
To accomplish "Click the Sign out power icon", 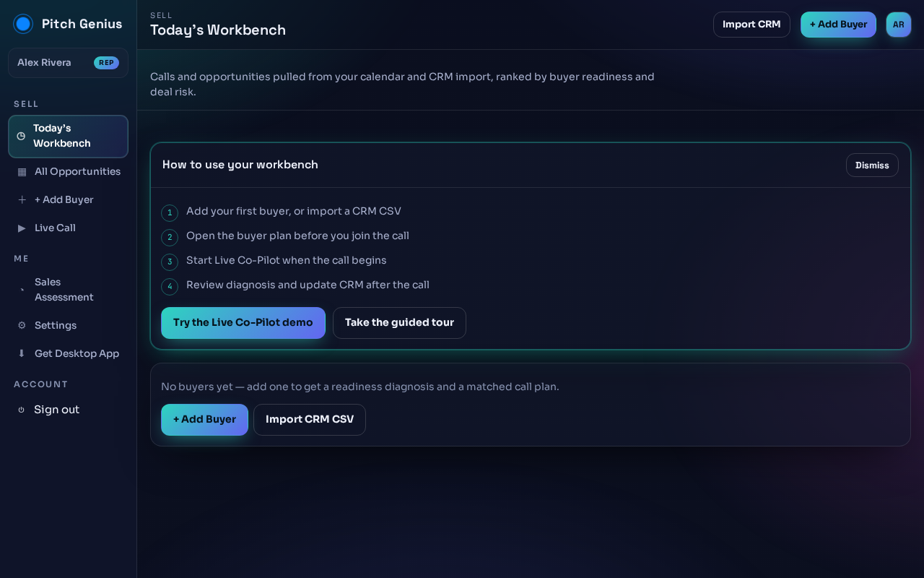I will (21, 410).
